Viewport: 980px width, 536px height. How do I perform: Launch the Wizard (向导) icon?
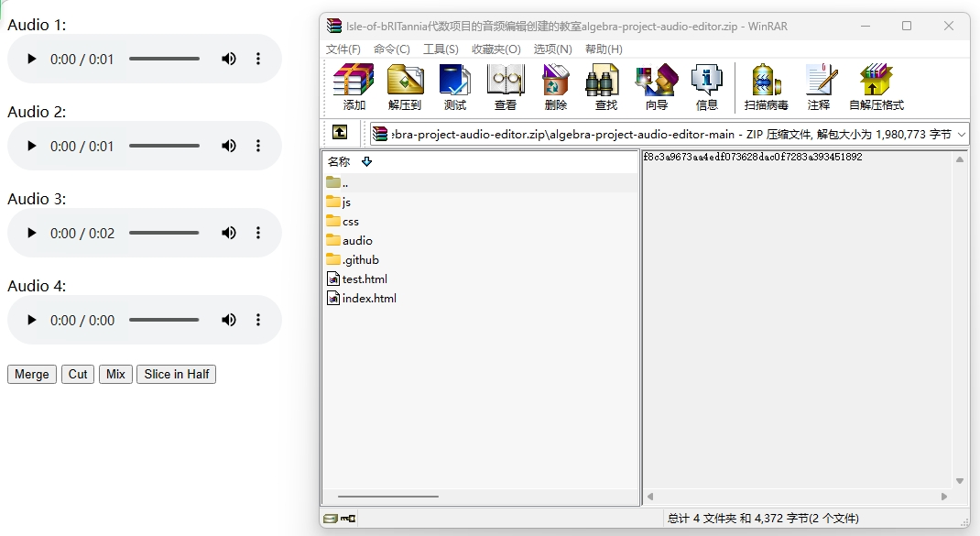click(657, 87)
